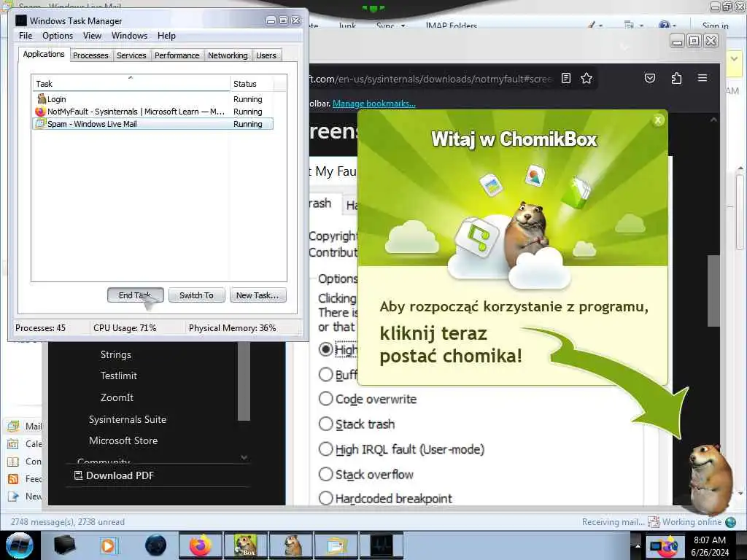The image size is (747, 560).
Task: Open Feeds icon in Live Mail sidebar
Action: click(x=14, y=478)
